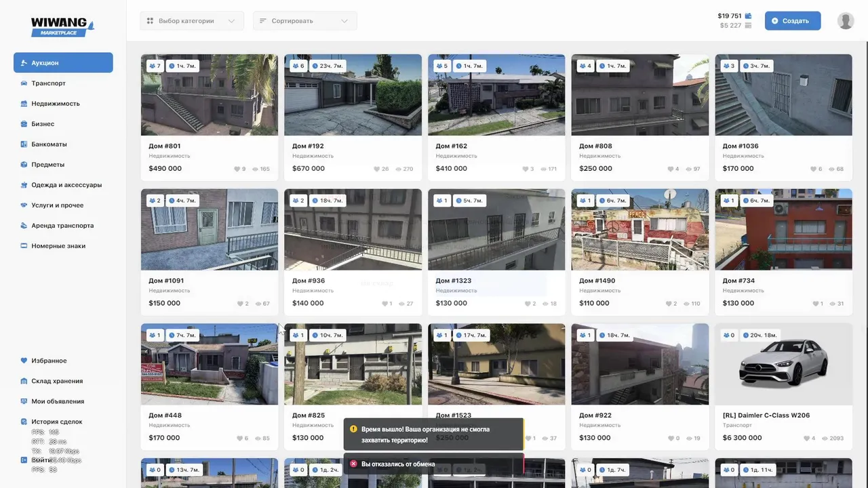Click the Дом #825 title
This screenshot has height=488, width=868.
[309, 415]
